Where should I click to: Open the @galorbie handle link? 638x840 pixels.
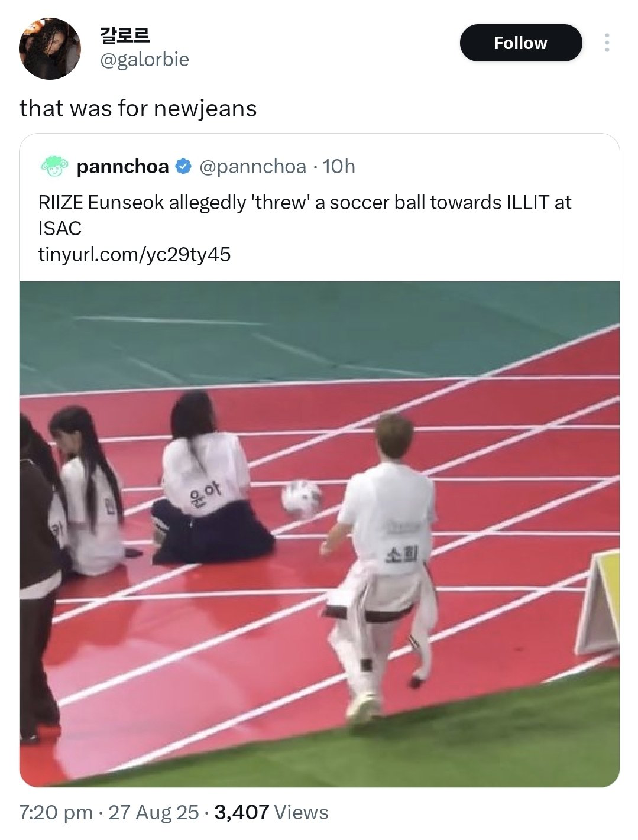pyautogui.click(x=144, y=60)
